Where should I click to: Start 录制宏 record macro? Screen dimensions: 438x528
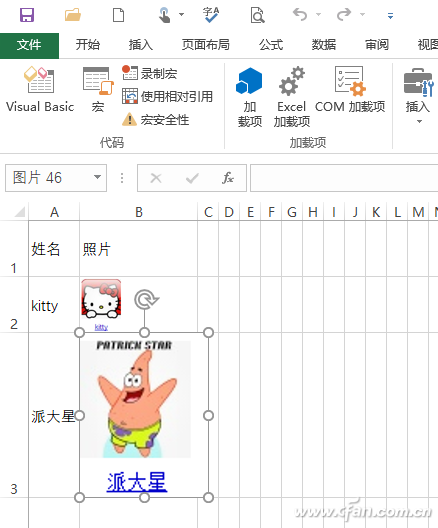(149, 73)
